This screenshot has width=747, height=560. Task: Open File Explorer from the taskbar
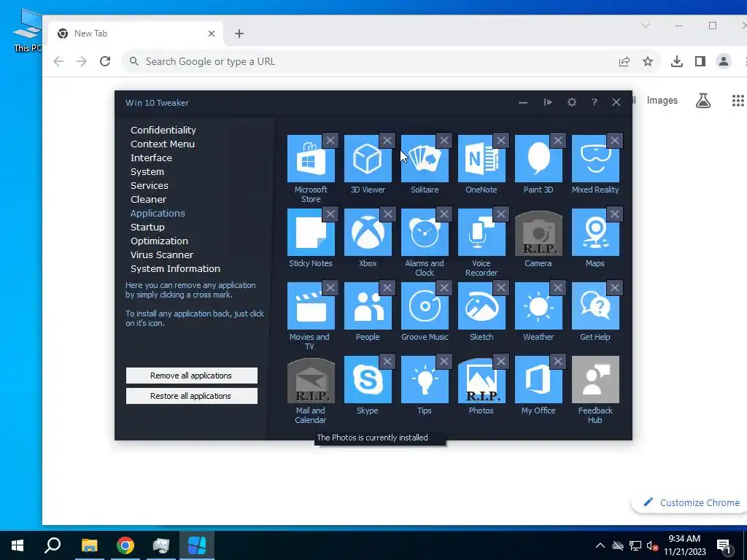coord(89,545)
